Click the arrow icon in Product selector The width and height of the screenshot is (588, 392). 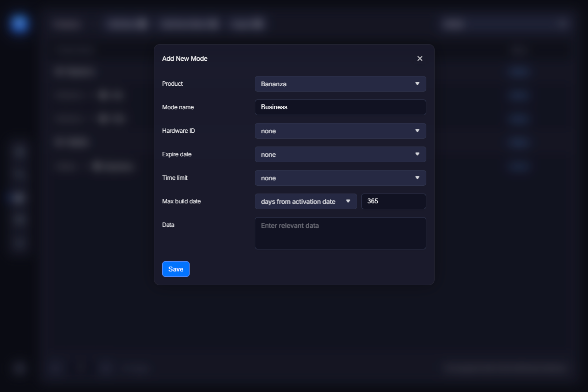[x=417, y=84]
